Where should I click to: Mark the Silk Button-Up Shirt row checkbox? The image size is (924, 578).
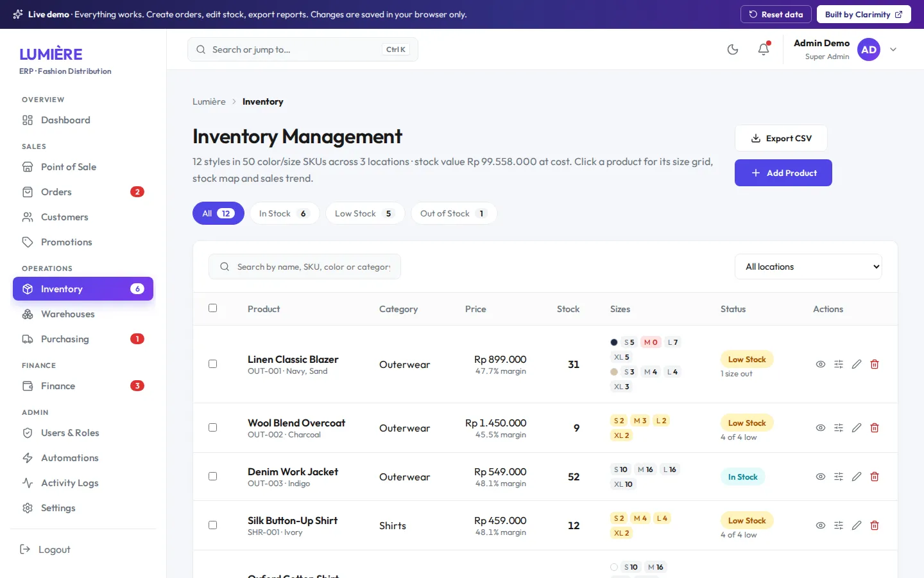(213, 525)
